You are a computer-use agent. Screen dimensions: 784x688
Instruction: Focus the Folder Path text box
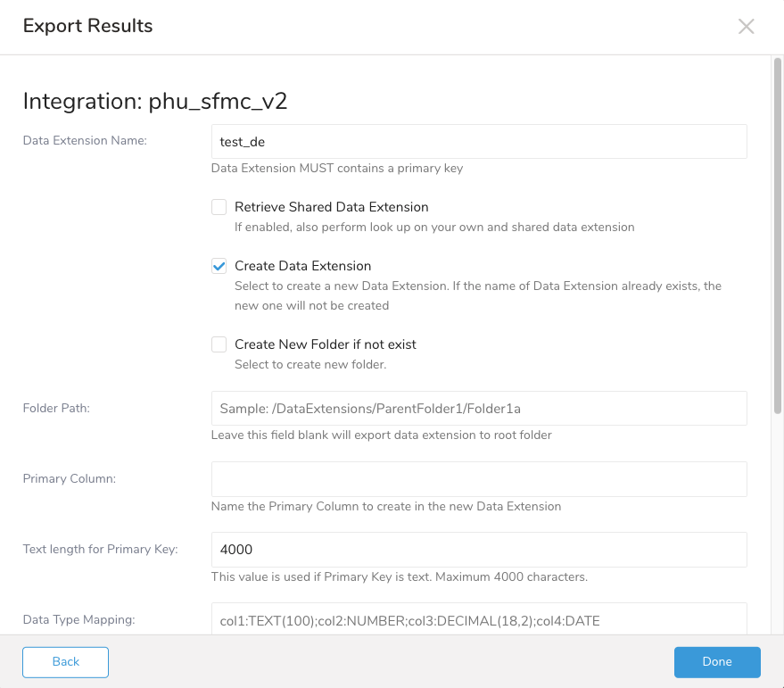479,408
